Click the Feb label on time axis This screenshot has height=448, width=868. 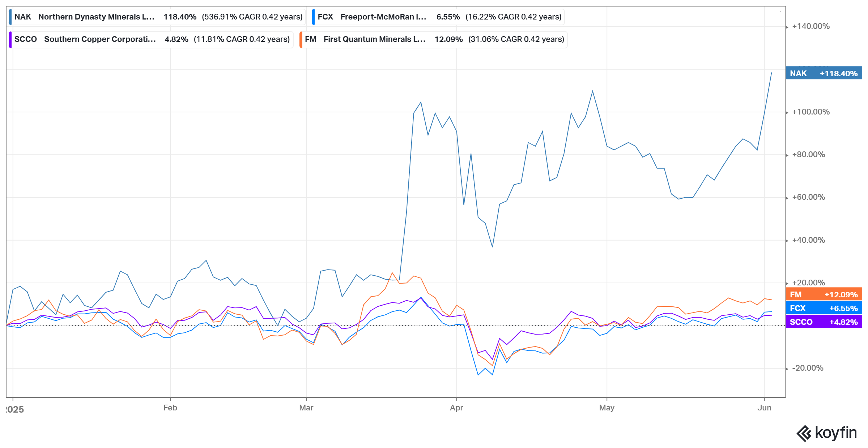tap(170, 408)
